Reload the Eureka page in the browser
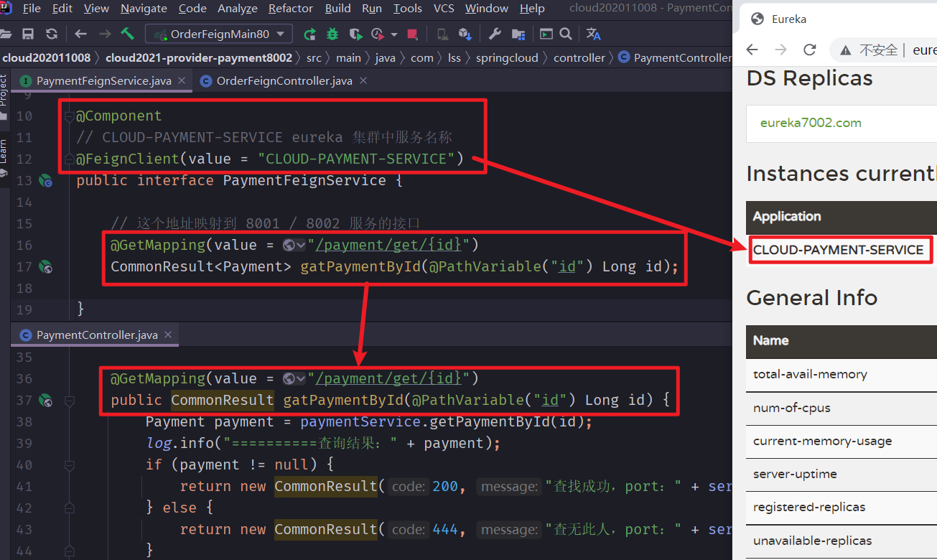This screenshot has width=937, height=560. pyautogui.click(x=810, y=50)
